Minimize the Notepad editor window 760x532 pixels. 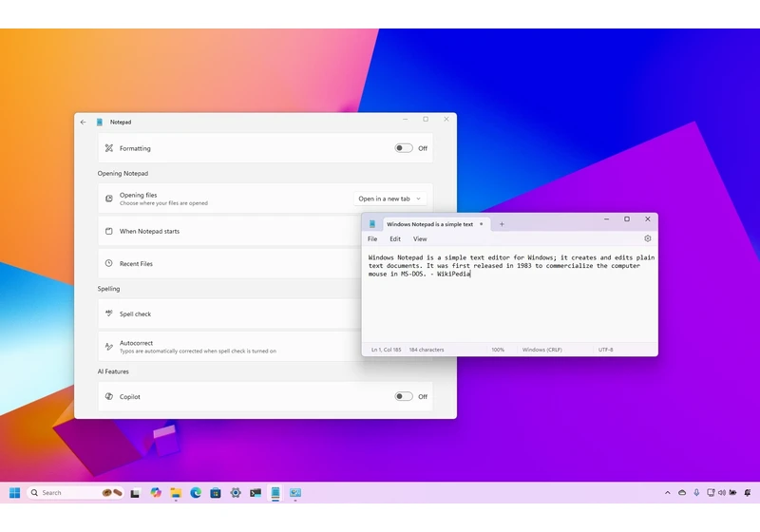click(606, 219)
